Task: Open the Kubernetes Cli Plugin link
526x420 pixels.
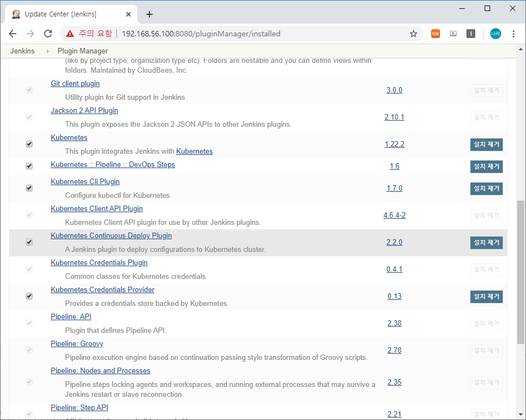Action: (x=85, y=181)
